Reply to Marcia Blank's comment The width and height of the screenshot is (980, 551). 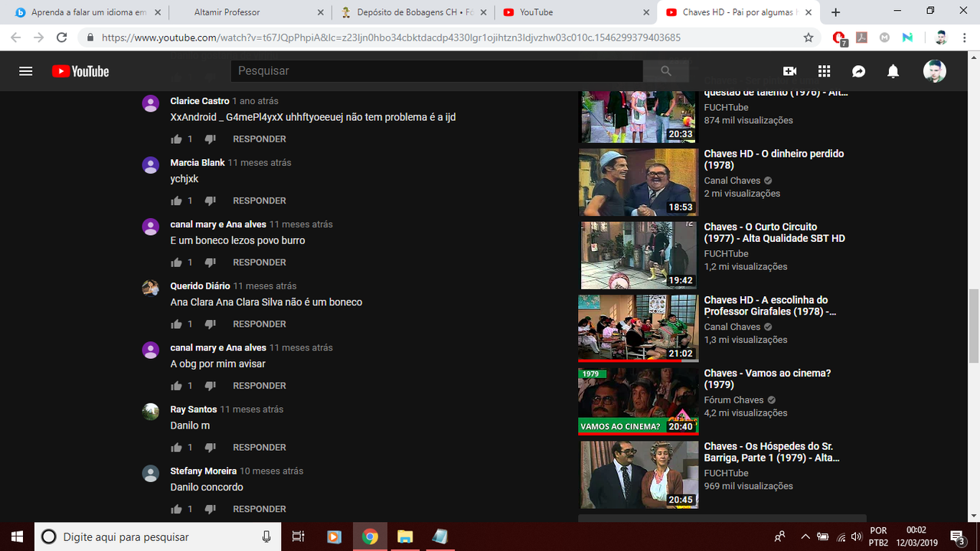260,201
